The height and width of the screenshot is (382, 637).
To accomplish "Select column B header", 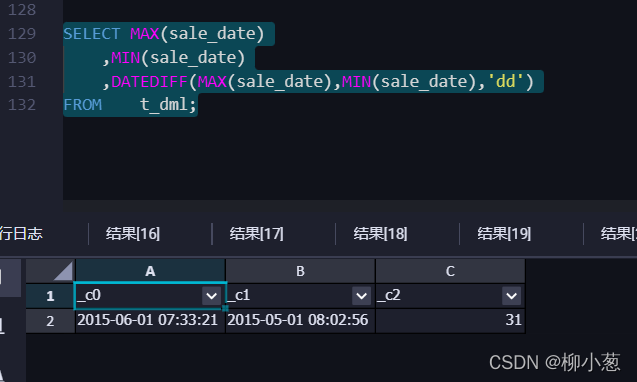I will [x=300, y=271].
